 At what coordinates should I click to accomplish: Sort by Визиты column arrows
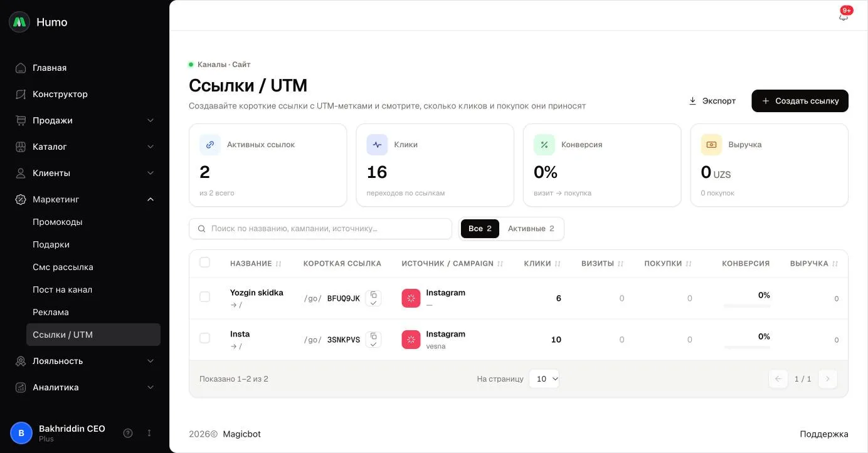coord(621,264)
